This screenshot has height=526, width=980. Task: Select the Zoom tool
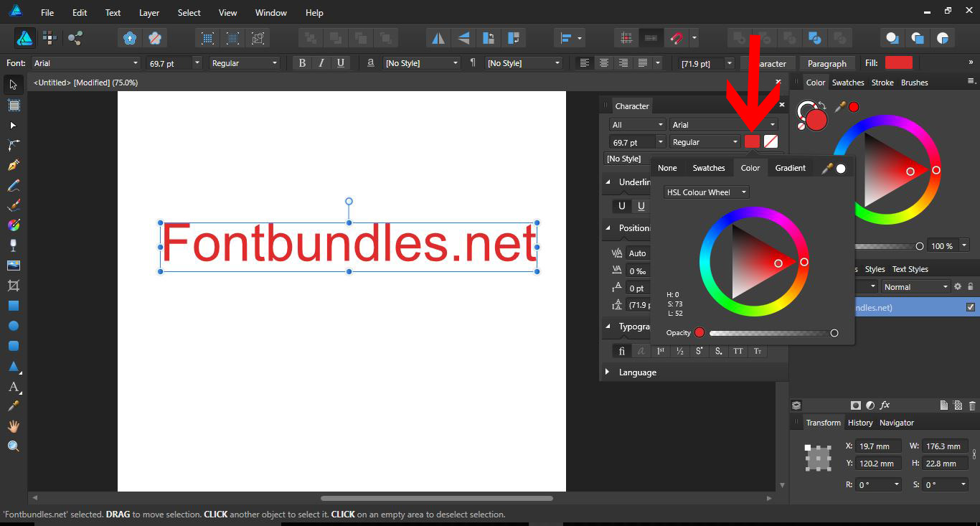click(x=13, y=446)
